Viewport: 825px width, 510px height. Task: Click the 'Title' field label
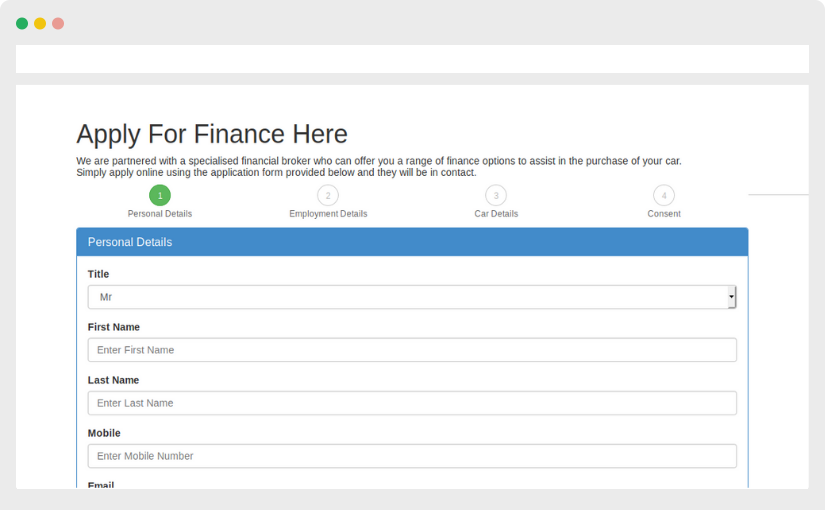tap(98, 274)
